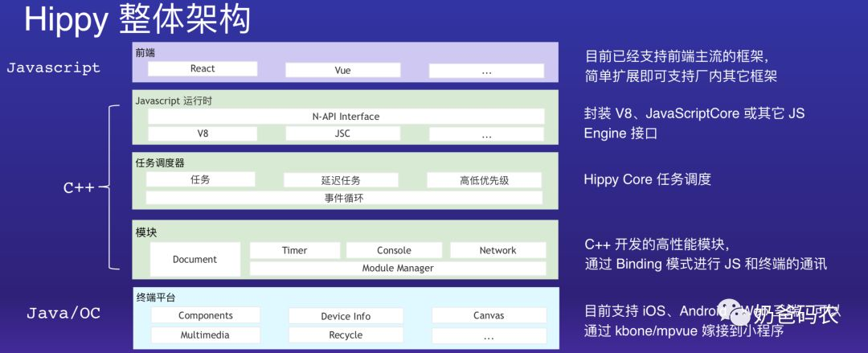Click the JSC engine box
Screen dimensions: 868x353
342,133
